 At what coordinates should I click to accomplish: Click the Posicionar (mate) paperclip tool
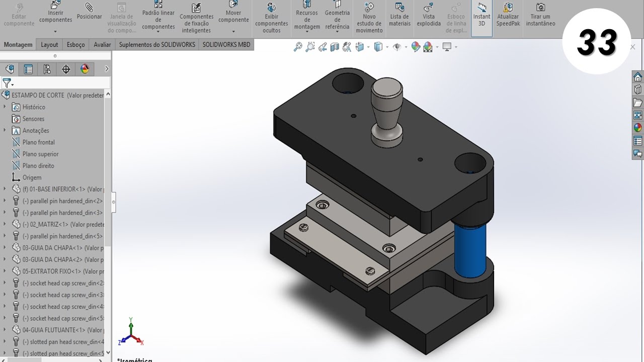[x=89, y=12]
